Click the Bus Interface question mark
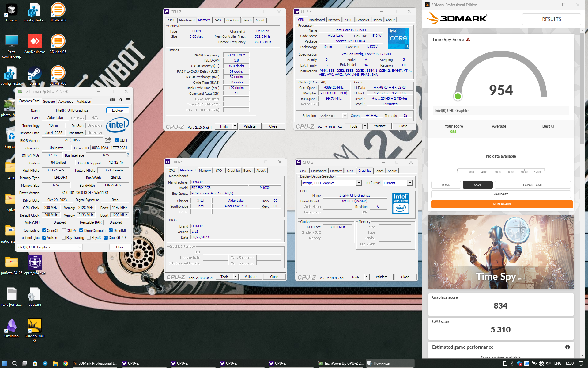588x368 pixels. (x=128, y=155)
